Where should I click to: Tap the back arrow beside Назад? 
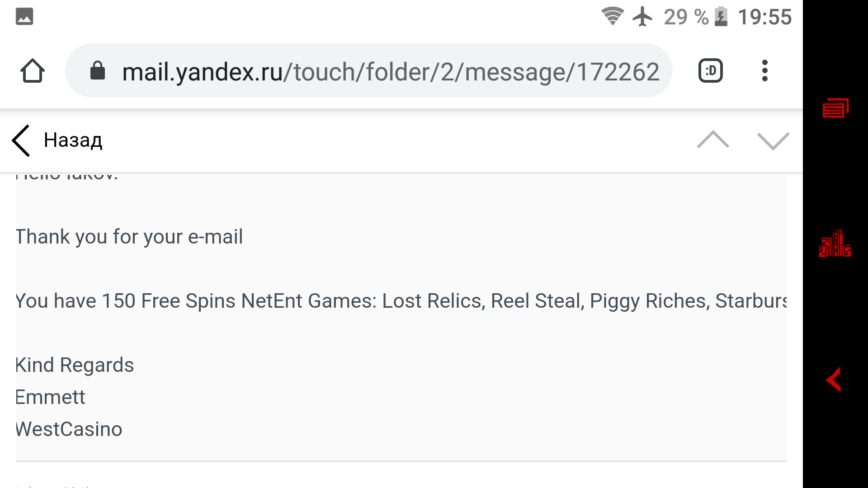(x=21, y=141)
